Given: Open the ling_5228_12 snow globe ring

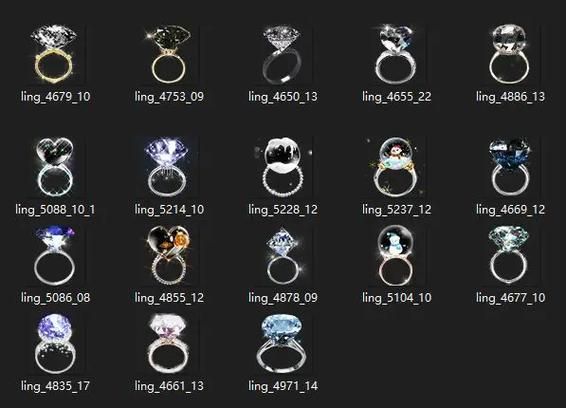Looking at the screenshot, I should click(x=283, y=167).
